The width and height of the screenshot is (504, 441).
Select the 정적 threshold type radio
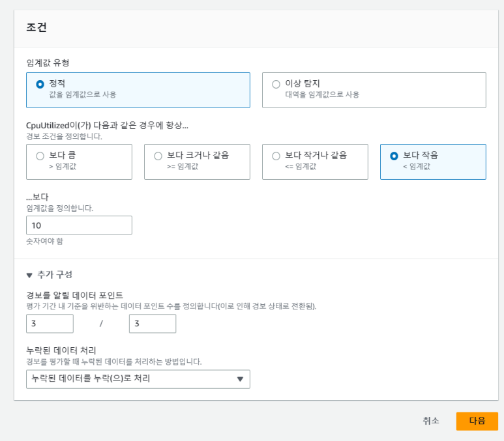tap(40, 84)
